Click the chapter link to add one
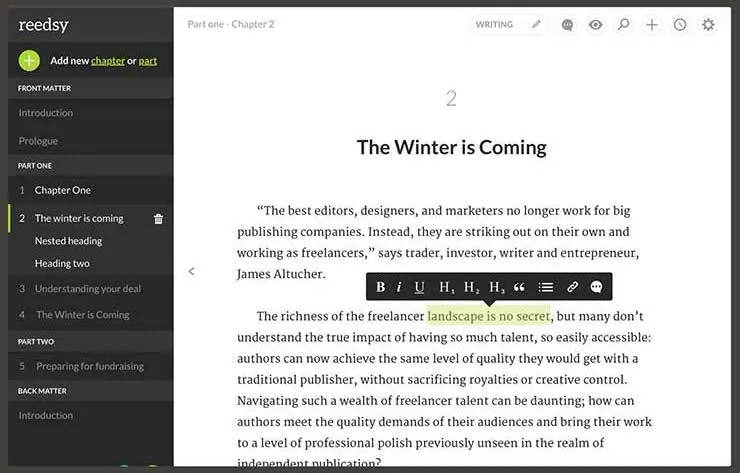740x473 pixels. [108, 61]
